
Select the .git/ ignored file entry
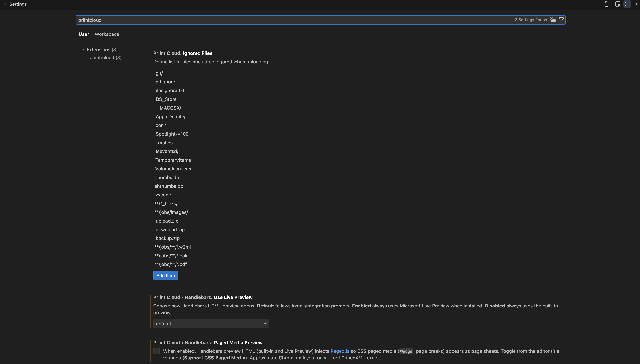tap(159, 73)
